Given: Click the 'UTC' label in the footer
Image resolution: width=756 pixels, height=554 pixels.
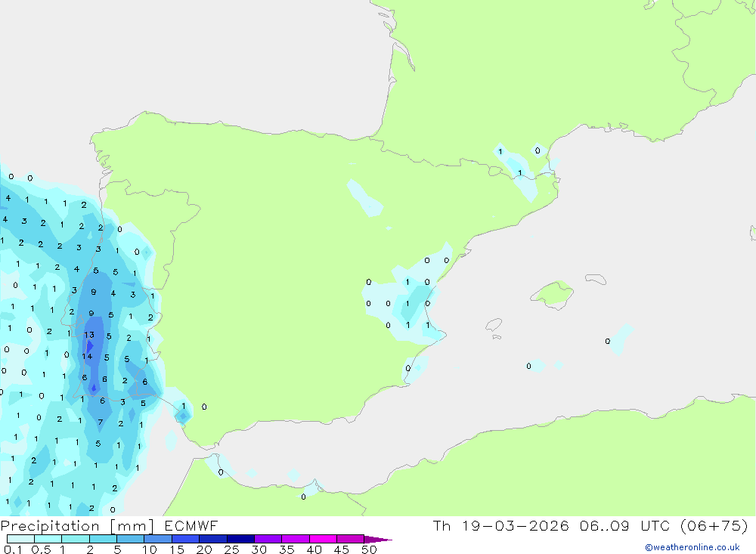Looking at the screenshot, I should click(x=655, y=525).
